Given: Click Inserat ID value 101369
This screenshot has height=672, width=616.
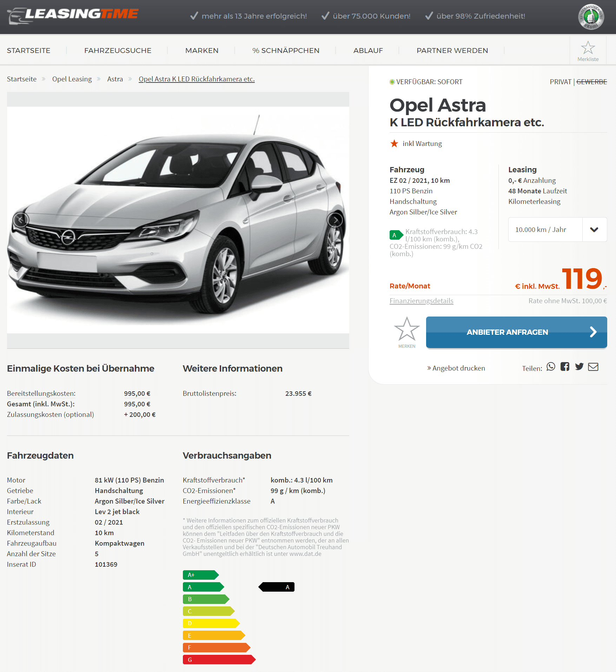Looking at the screenshot, I should pyautogui.click(x=106, y=564).
